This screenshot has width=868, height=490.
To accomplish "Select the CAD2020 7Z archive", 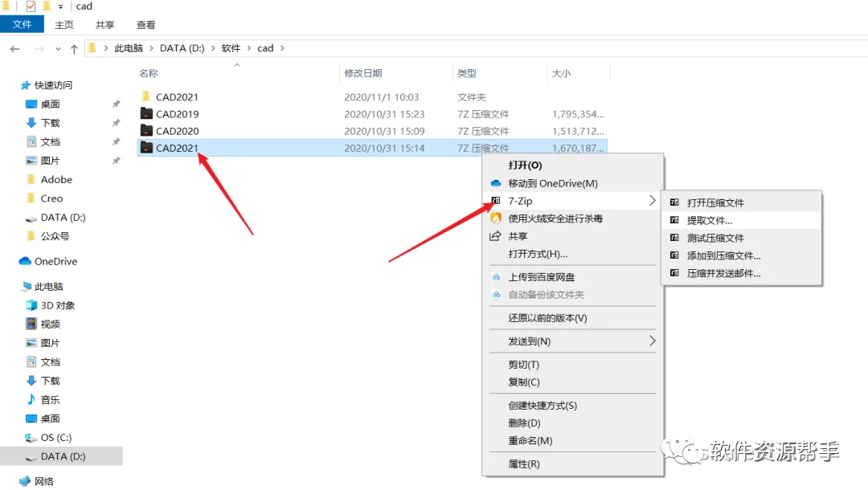I will (x=372, y=131).
